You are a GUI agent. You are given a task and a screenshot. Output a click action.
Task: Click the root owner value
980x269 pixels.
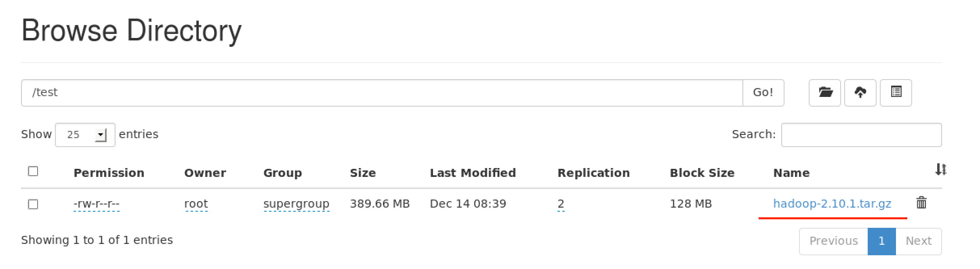196,204
